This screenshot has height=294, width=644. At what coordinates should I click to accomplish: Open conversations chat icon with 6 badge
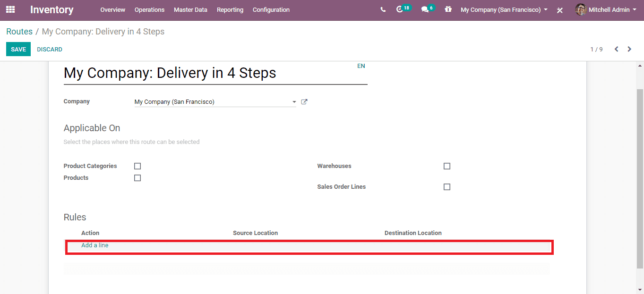(x=428, y=9)
